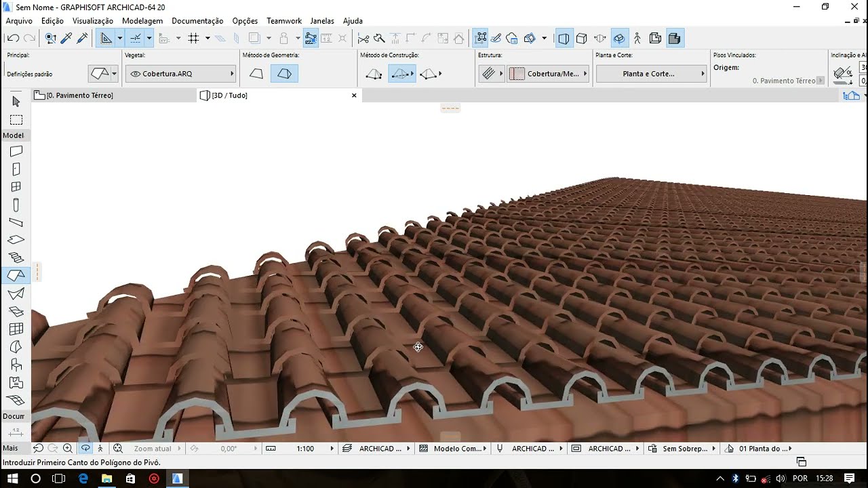Open the 01 Planta do ... dropdown
This screenshot has height=488, width=868.
(759, 448)
